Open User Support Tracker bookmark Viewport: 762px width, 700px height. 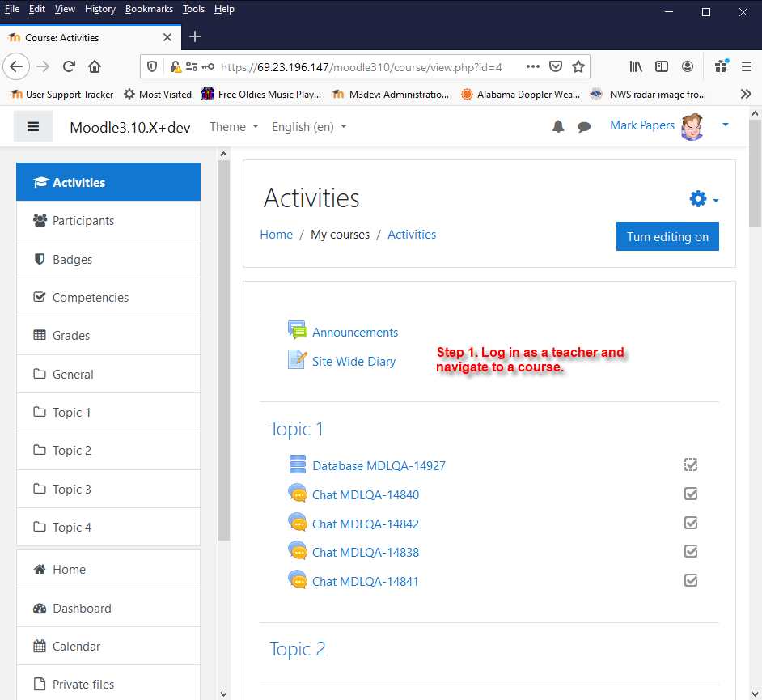click(x=61, y=95)
